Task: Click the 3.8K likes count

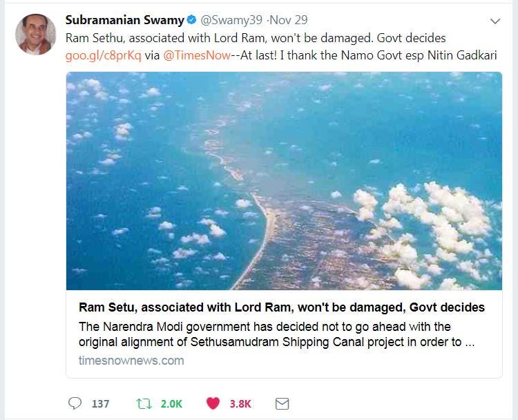Action: (240, 404)
